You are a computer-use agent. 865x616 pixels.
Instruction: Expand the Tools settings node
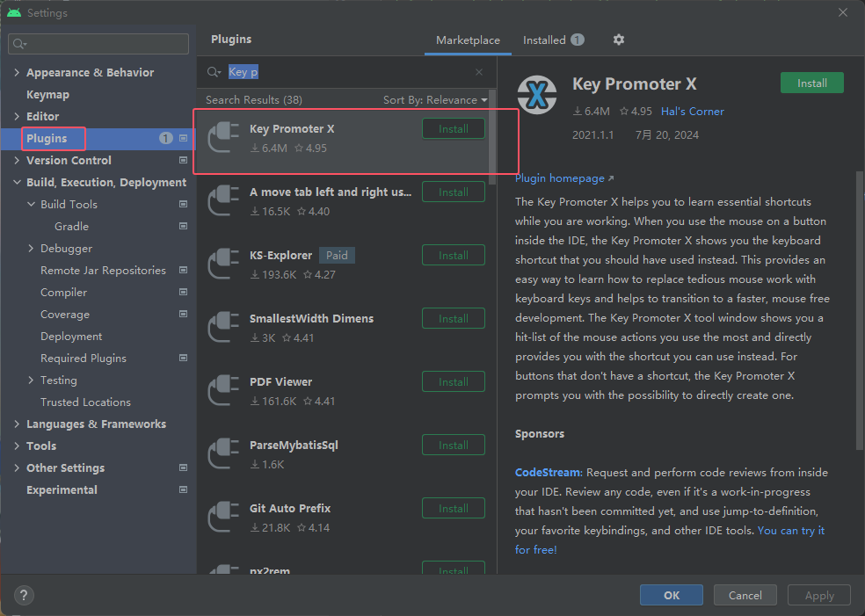[17, 446]
